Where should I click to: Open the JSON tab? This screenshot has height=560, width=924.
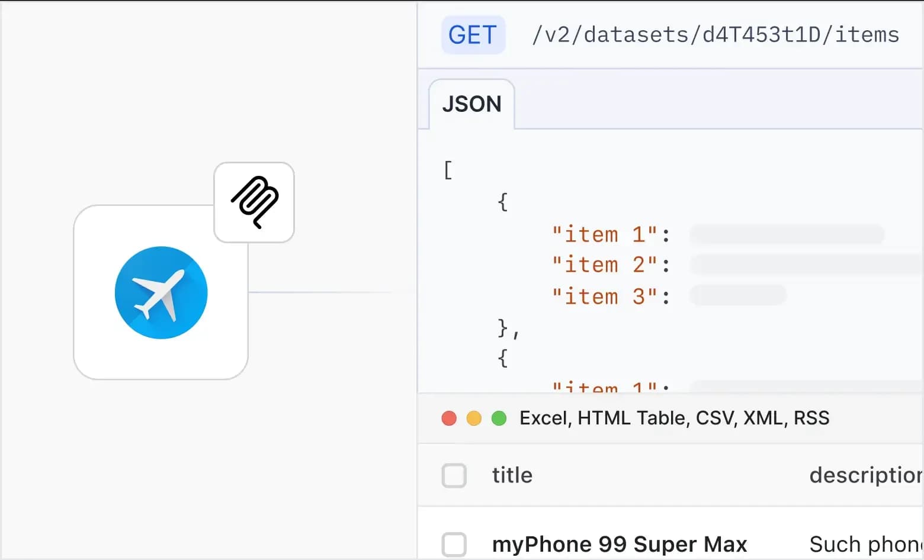pyautogui.click(x=471, y=104)
